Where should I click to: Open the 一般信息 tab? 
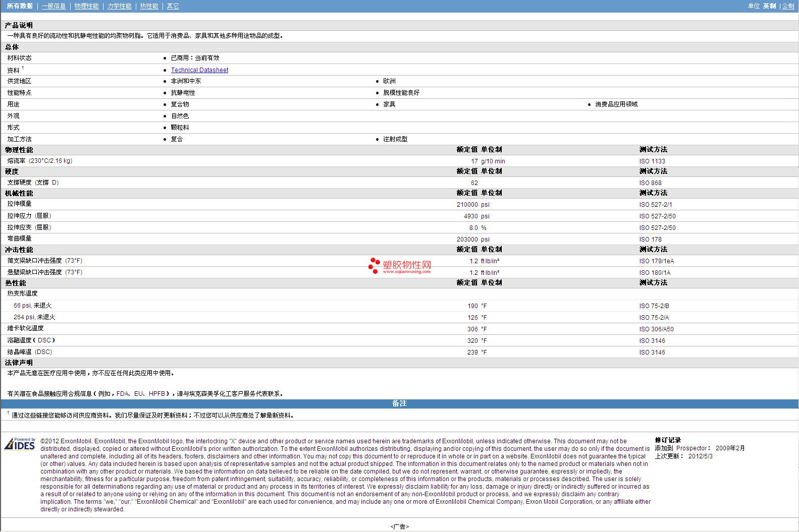54,6
